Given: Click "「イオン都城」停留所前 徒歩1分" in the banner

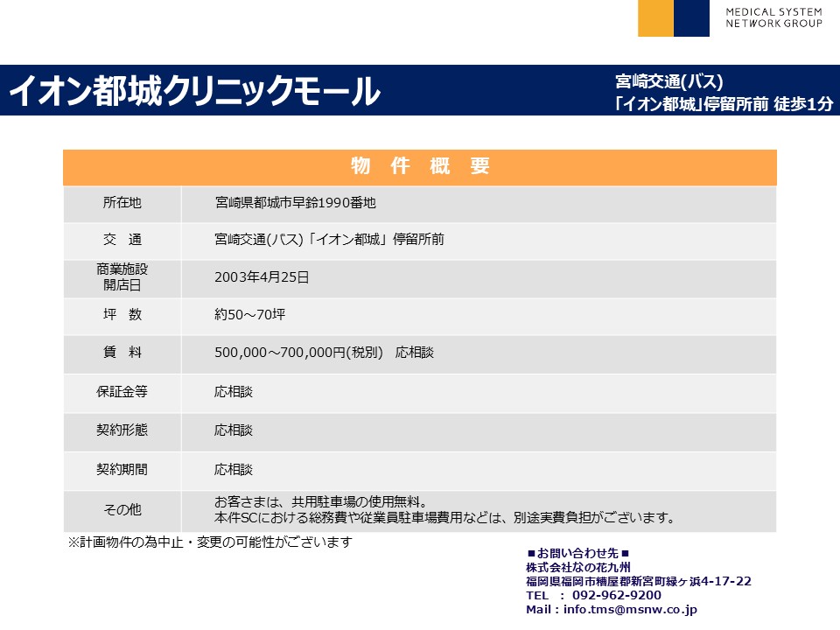Looking at the screenshot, I should pos(724,103).
